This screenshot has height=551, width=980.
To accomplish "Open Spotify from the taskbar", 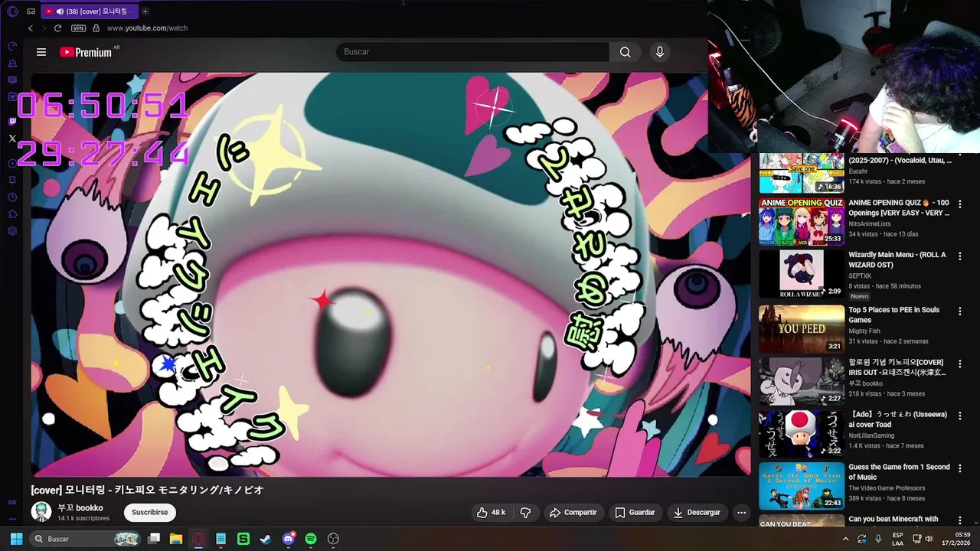I will [311, 539].
